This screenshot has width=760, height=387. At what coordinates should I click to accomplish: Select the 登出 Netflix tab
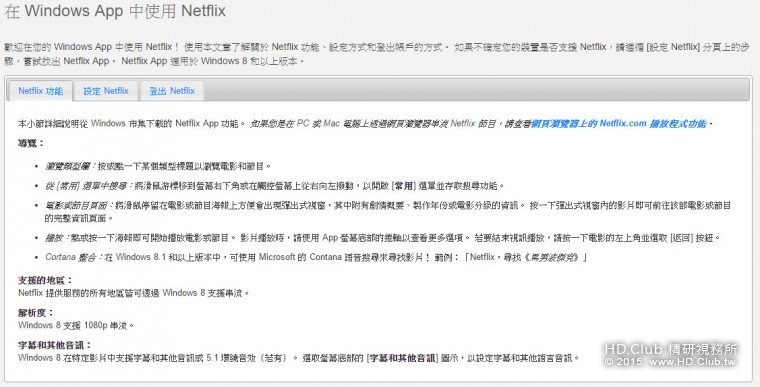point(172,91)
